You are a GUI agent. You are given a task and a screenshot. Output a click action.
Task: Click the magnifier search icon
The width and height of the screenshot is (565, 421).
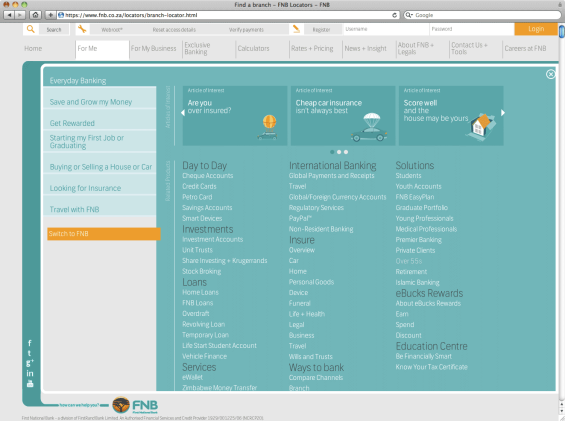coord(31,29)
